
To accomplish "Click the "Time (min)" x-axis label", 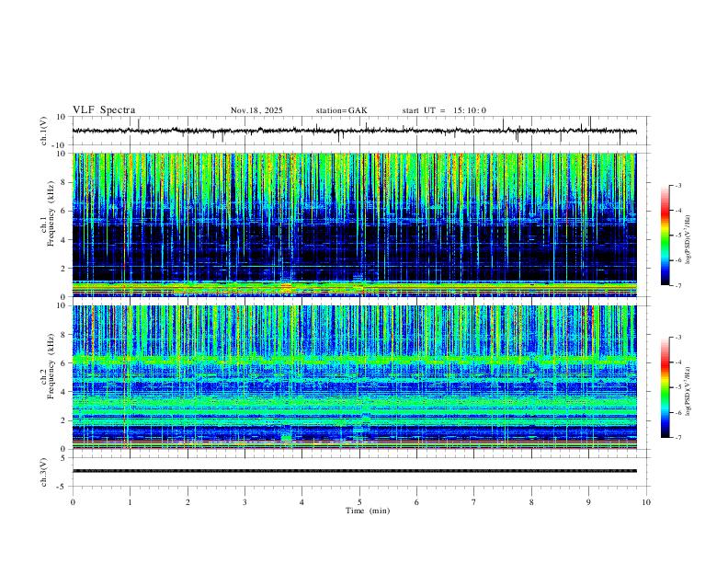I will pyautogui.click(x=368, y=511).
